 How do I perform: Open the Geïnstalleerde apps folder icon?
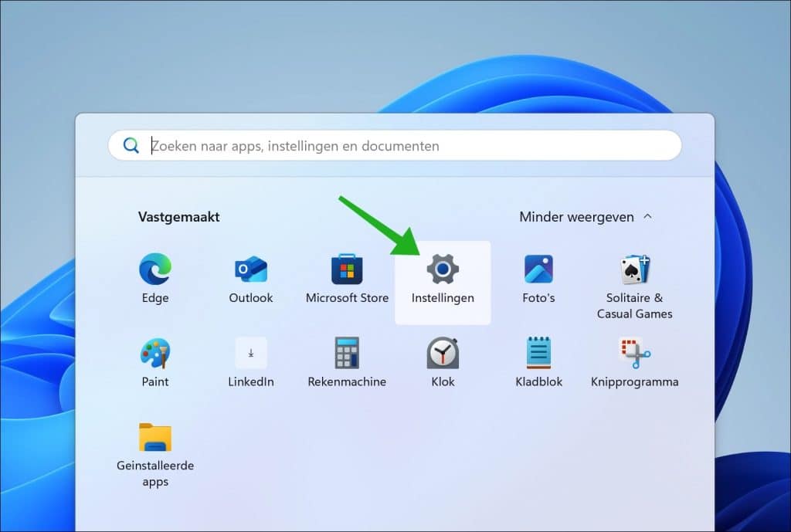154,437
